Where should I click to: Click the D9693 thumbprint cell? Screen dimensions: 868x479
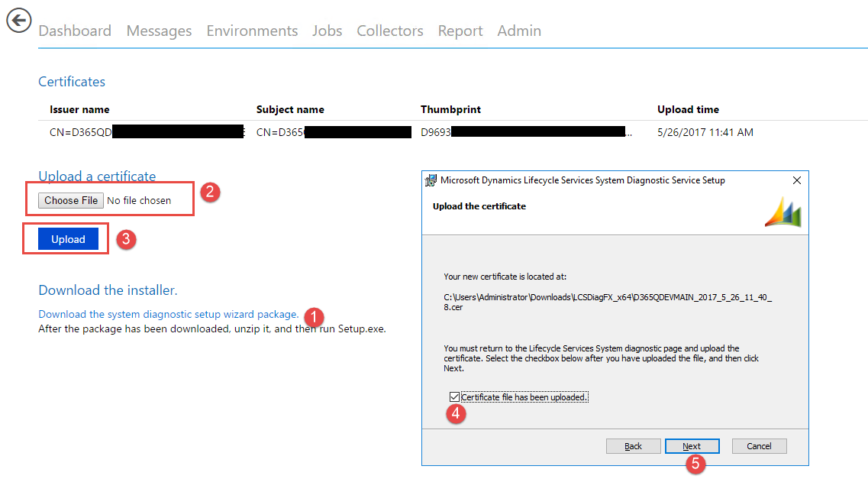tap(526, 132)
